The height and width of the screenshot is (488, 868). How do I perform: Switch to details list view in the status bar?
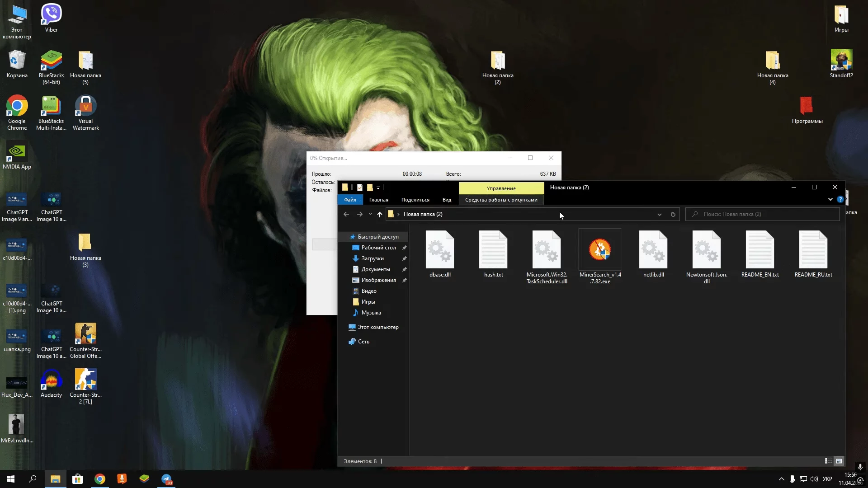(828, 461)
